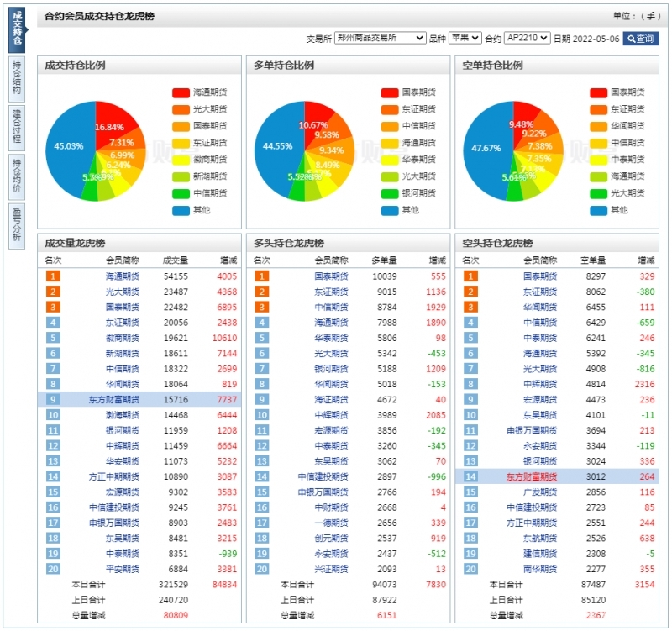Expand the 品种 苹果 dropdown
The image size is (672, 631).
click(x=465, y=39)
